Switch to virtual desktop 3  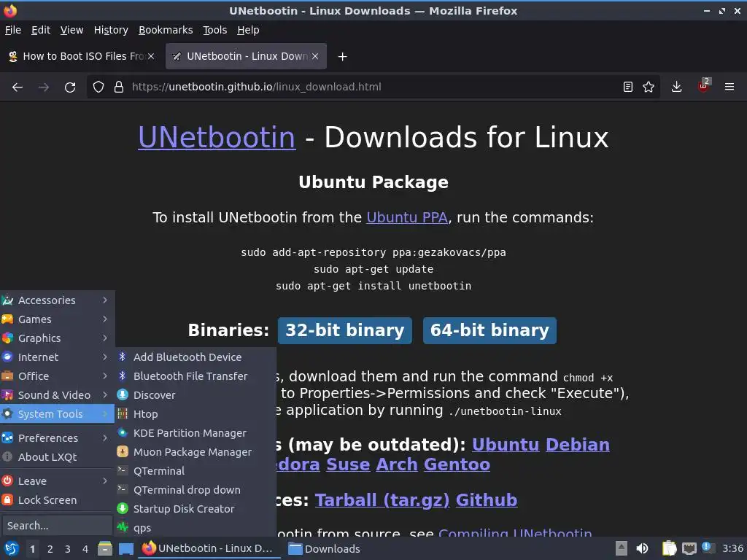point(68,549)
